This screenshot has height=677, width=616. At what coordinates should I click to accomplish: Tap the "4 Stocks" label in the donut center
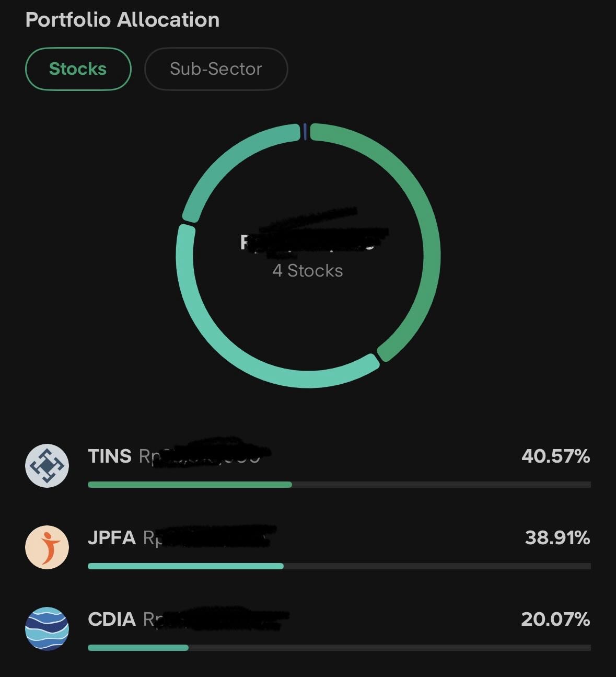[308, 271]
